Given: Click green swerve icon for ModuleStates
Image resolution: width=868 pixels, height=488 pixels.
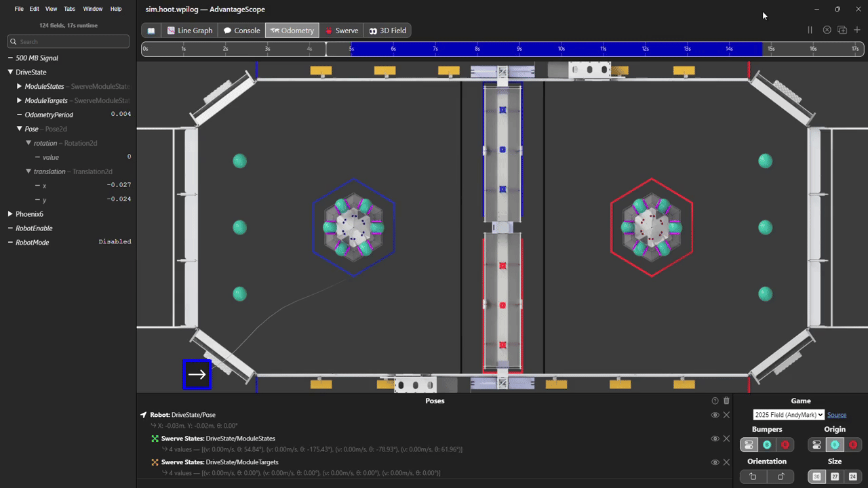Looking at the screenshot, I should point(155,439).
